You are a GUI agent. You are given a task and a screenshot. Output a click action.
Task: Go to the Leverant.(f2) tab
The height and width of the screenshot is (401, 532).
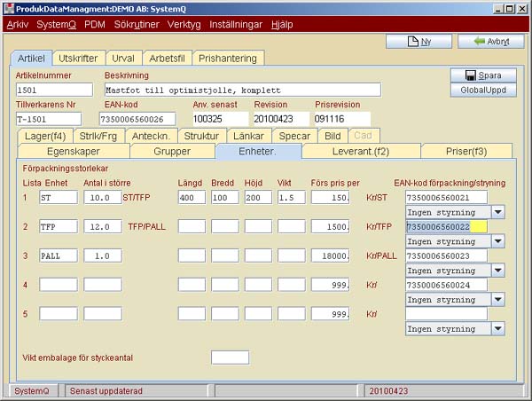tap(361, 151)
